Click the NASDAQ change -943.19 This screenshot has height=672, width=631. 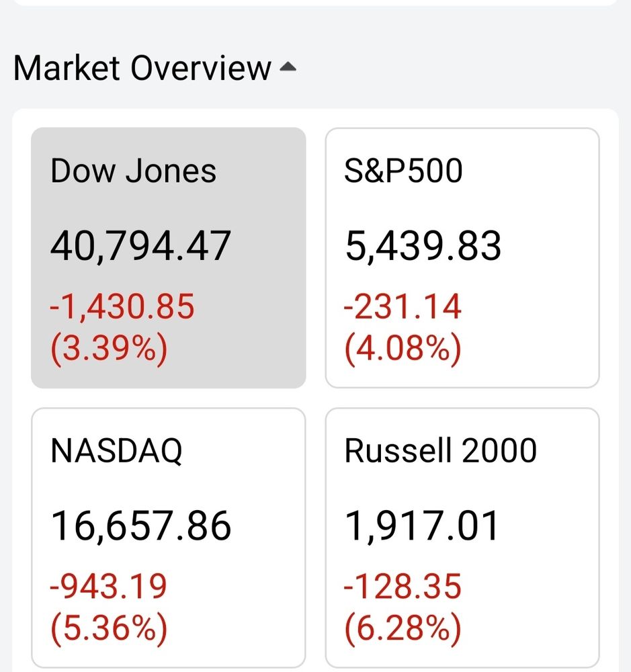109,587
